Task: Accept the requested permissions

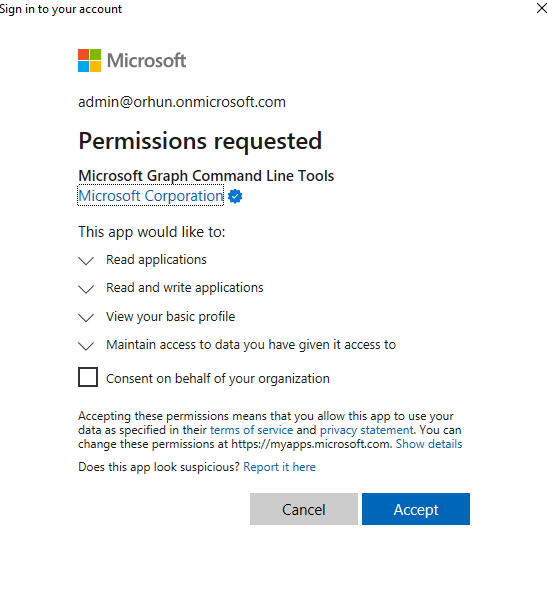Action: click(416, 509)
